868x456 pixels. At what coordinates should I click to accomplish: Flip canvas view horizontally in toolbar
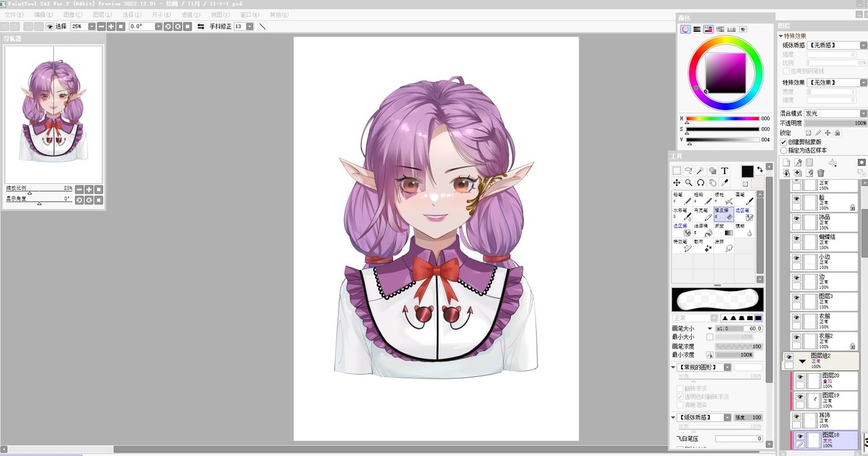pos(200,26)
